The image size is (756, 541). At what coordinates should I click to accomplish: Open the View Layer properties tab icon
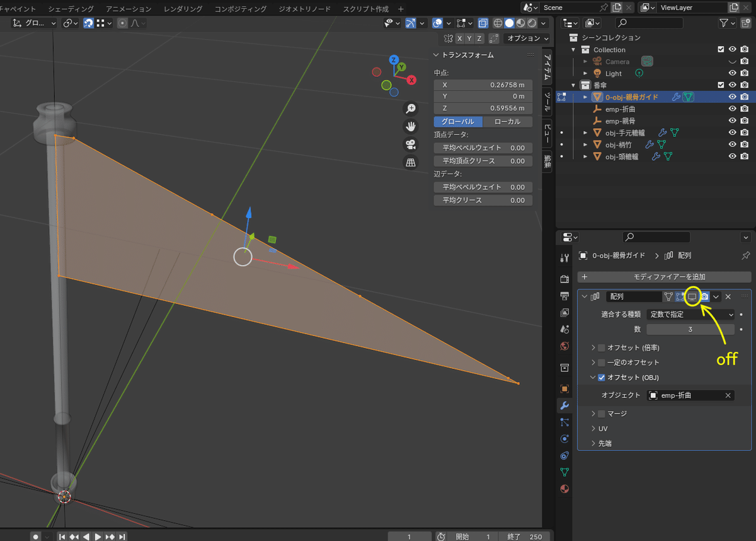pos(564,313)
